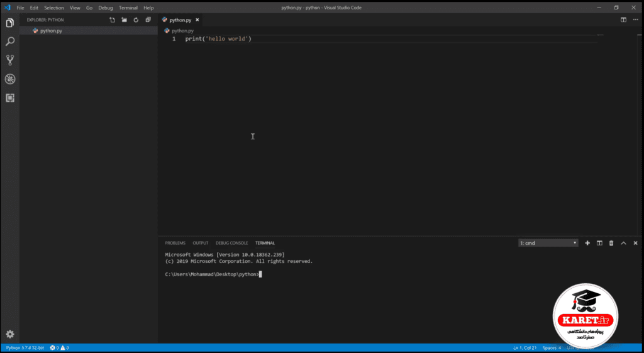Image resolution: width=644 pixels, height=353 pixels.
Task: Open the errors and warnings status item
Action: coord(60,348)
